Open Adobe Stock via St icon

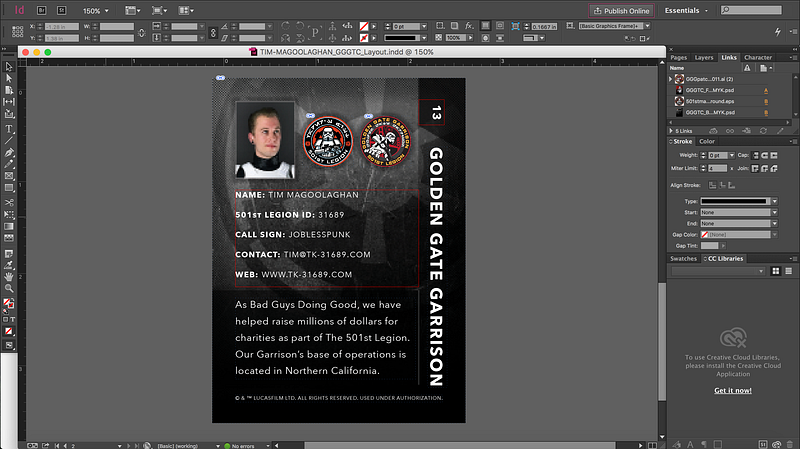tap(61, 10)
